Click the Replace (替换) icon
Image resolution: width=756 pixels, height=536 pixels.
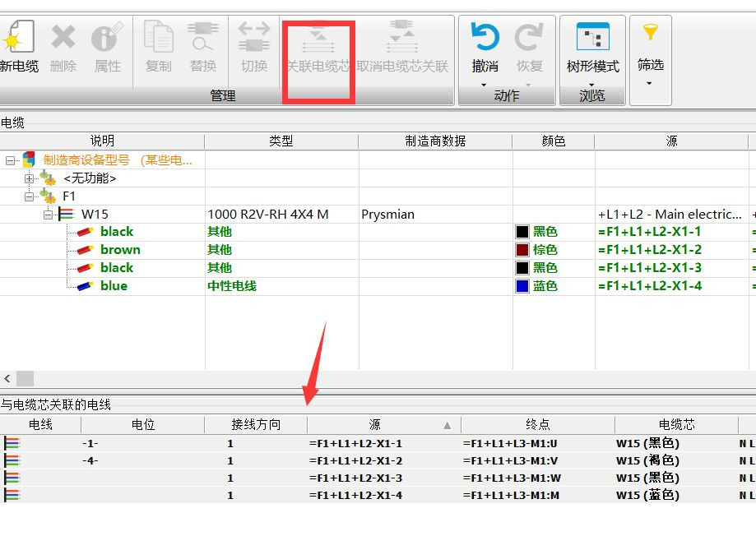coord(203,39)
